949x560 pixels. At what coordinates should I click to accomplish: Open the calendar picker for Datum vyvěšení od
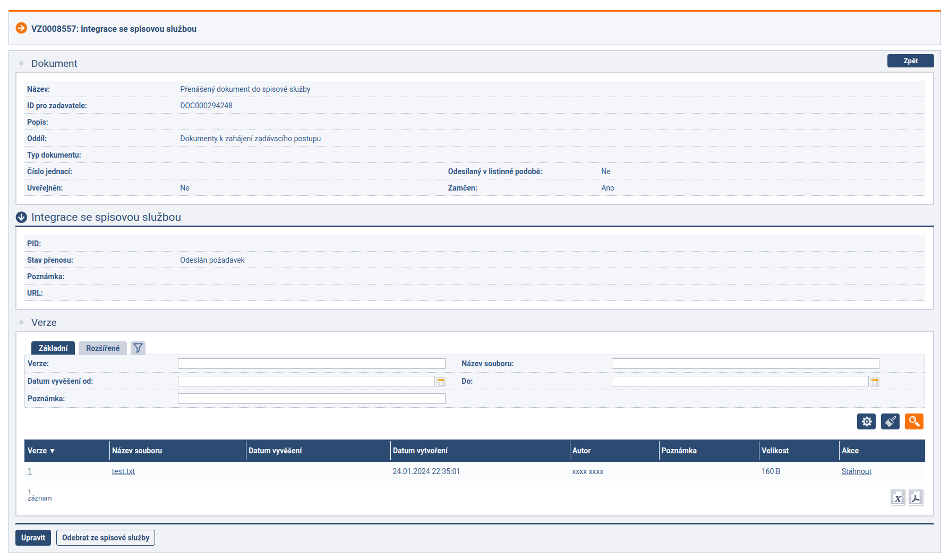click(441, 382)
